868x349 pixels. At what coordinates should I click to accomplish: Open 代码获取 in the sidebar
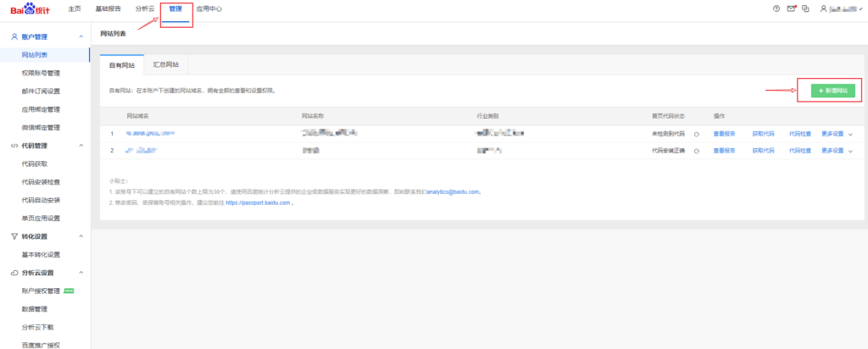(34, 163)
